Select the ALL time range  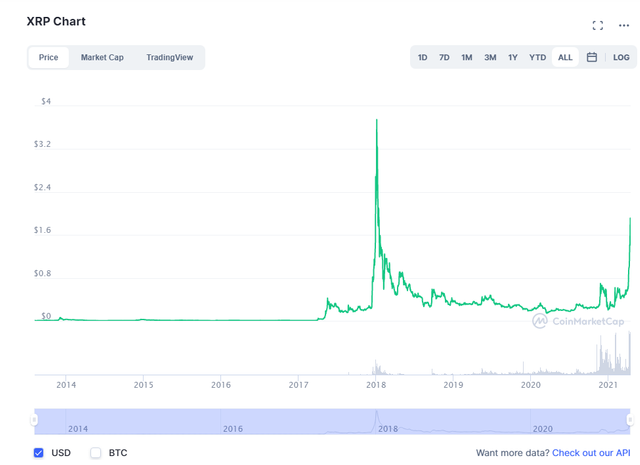565,57
